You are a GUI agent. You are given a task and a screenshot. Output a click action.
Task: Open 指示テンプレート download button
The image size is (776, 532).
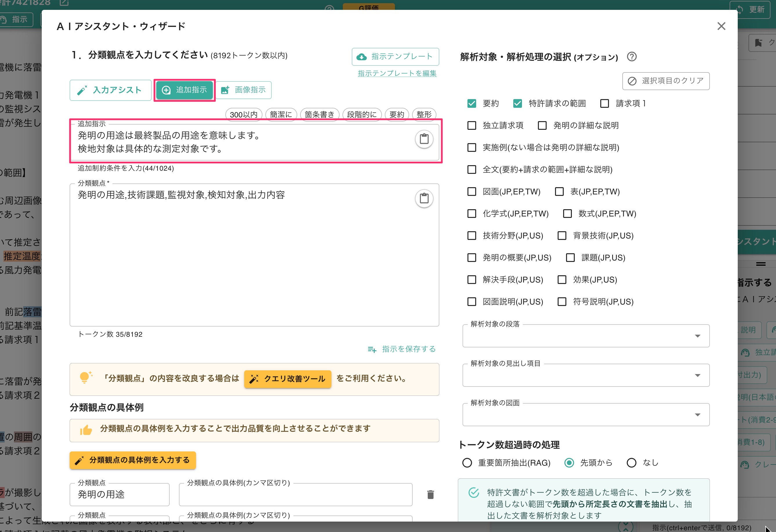tap(395, 57)
